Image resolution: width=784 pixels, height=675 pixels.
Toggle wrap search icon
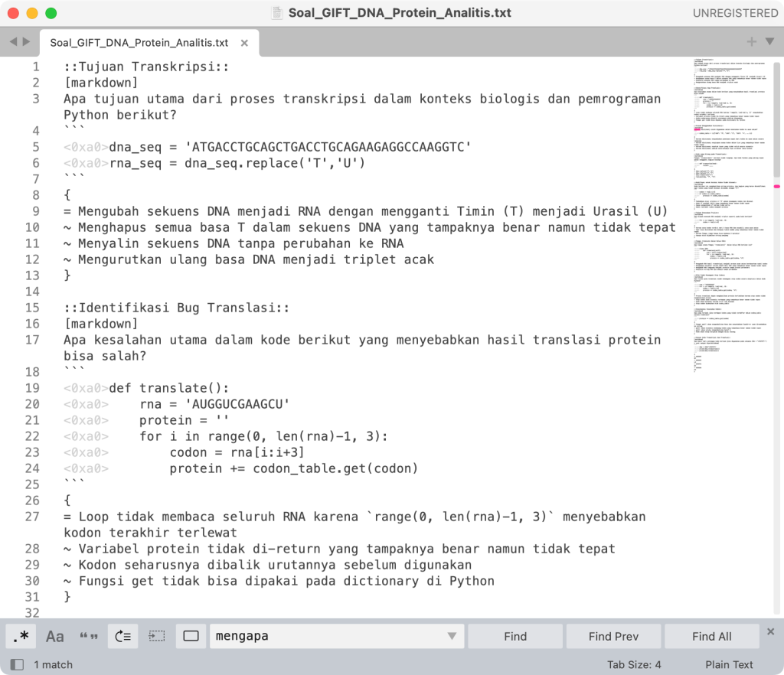click(x=123, y=636)
